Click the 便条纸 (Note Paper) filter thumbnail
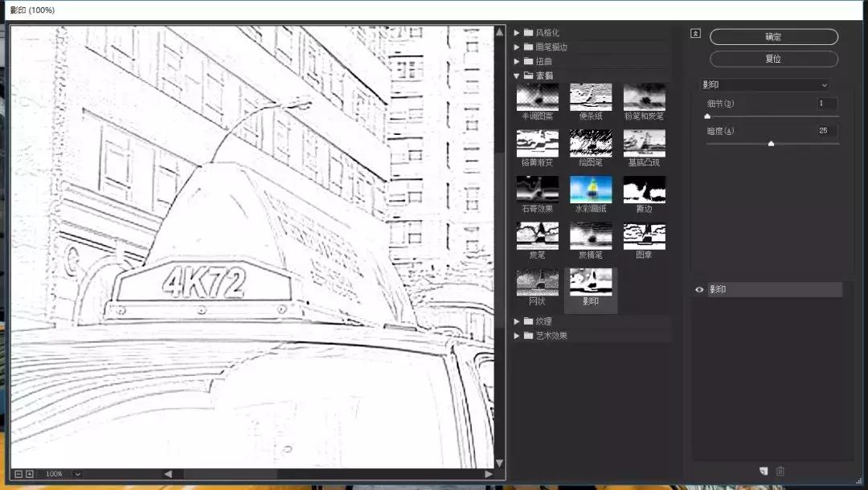868x490 pixels. coord(591,99)
